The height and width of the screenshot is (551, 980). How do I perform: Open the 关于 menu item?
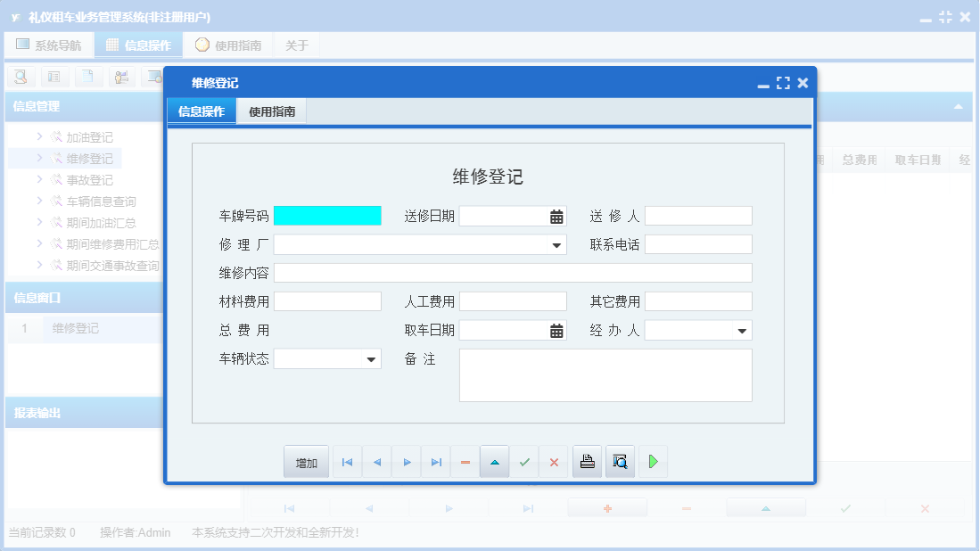click(296, 44)
